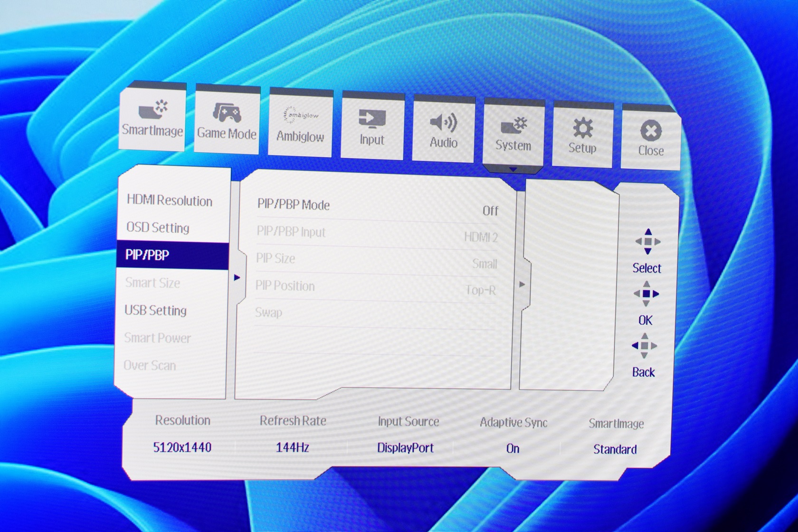798x532 pixels.
Task: Select the highlighted PIP/PBP menu entry
Action: 172,256
